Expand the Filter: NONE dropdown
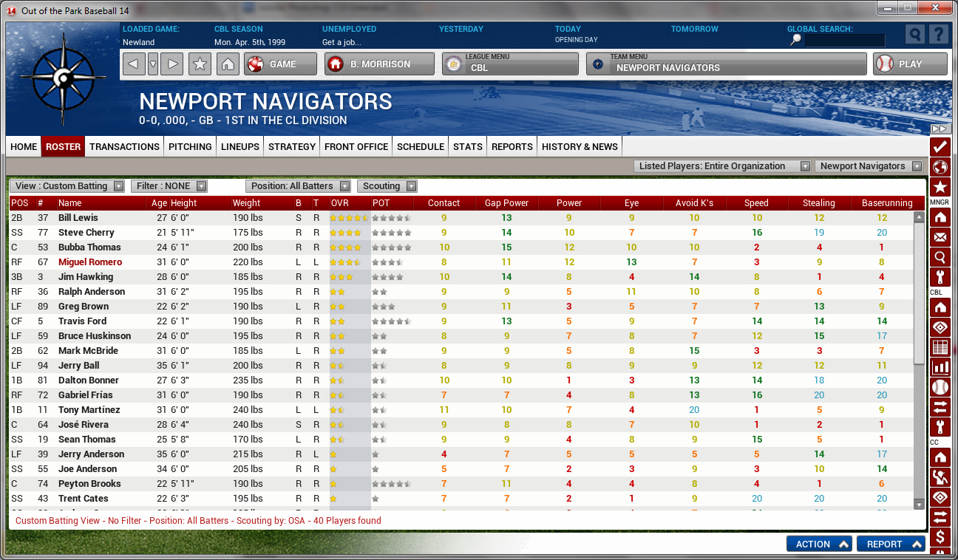The image size is (958, 560). 169,186
